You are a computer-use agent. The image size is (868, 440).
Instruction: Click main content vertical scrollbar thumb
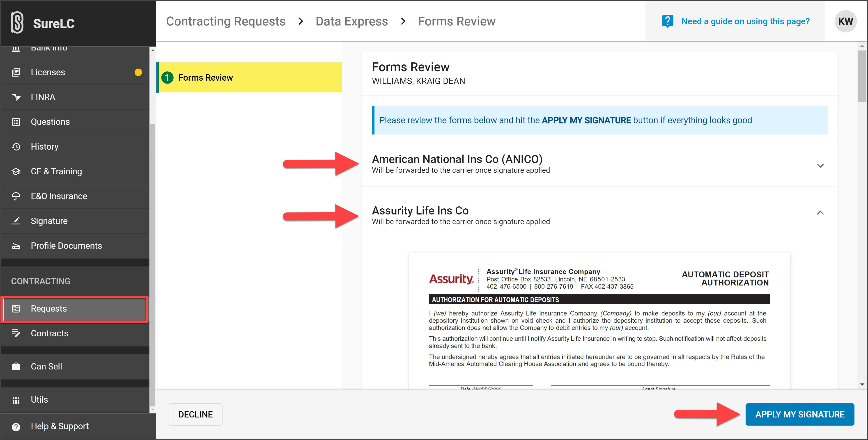tap(862, 76)
